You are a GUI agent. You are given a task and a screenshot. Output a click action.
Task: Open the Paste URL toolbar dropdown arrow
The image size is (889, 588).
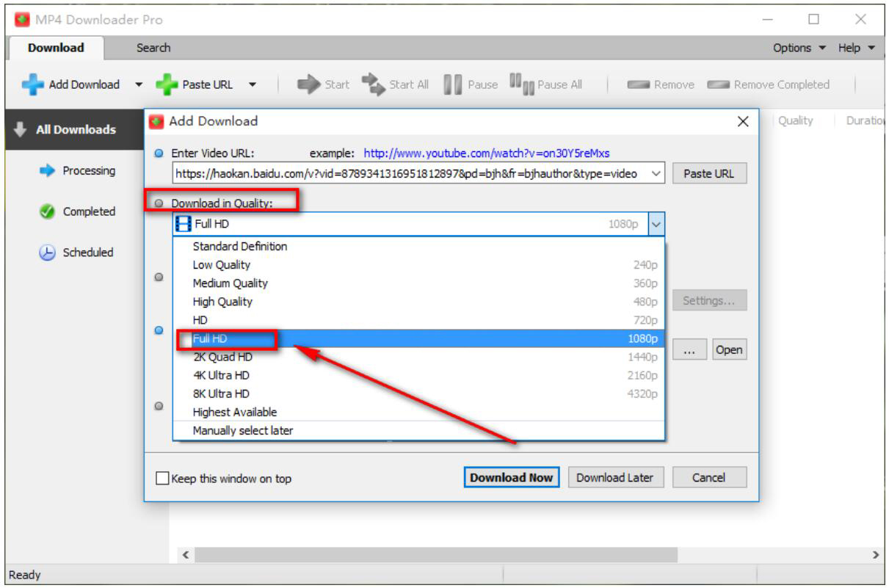click(x=253, y=84)
